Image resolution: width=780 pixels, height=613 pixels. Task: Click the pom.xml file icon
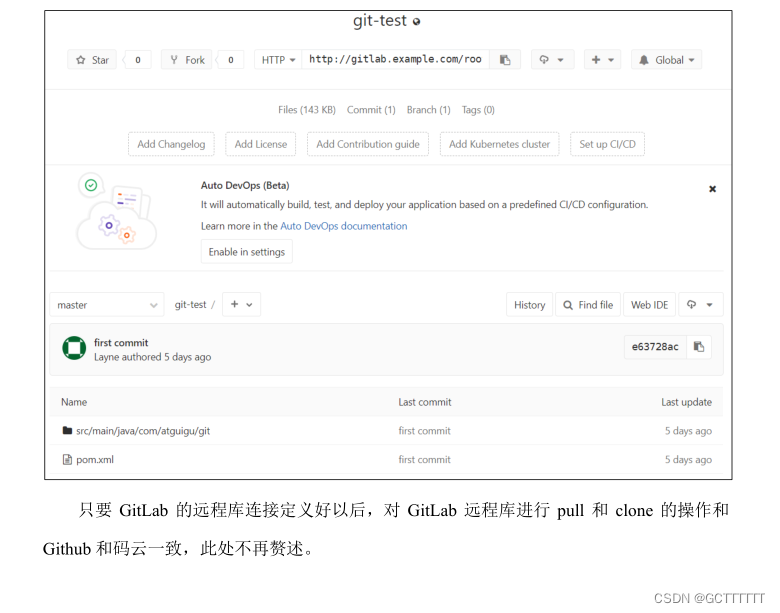click(x=67, y=459)
